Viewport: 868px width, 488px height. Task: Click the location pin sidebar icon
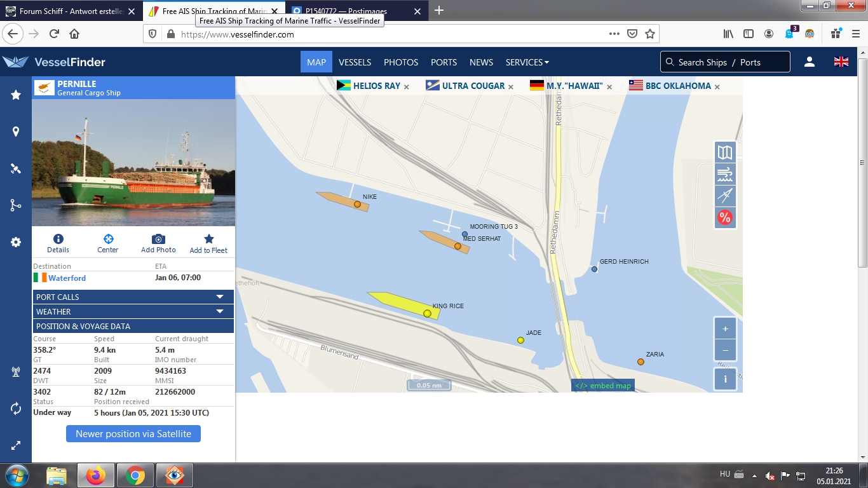coord(16,132)
